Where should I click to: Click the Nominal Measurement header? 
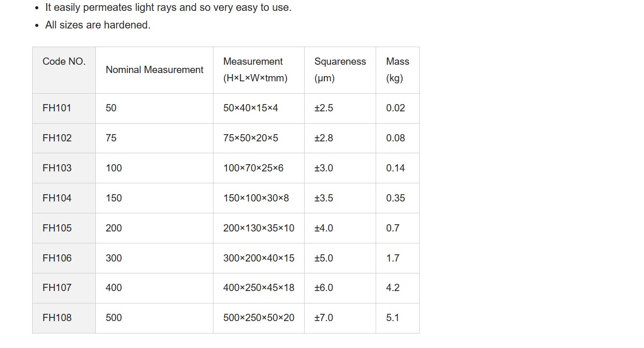pos(154,70)
